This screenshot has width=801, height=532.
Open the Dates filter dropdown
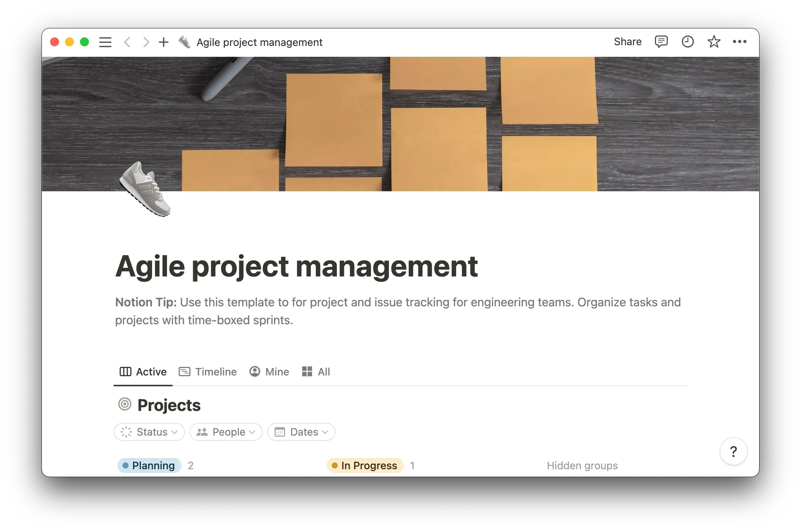[x=301, y=432]
